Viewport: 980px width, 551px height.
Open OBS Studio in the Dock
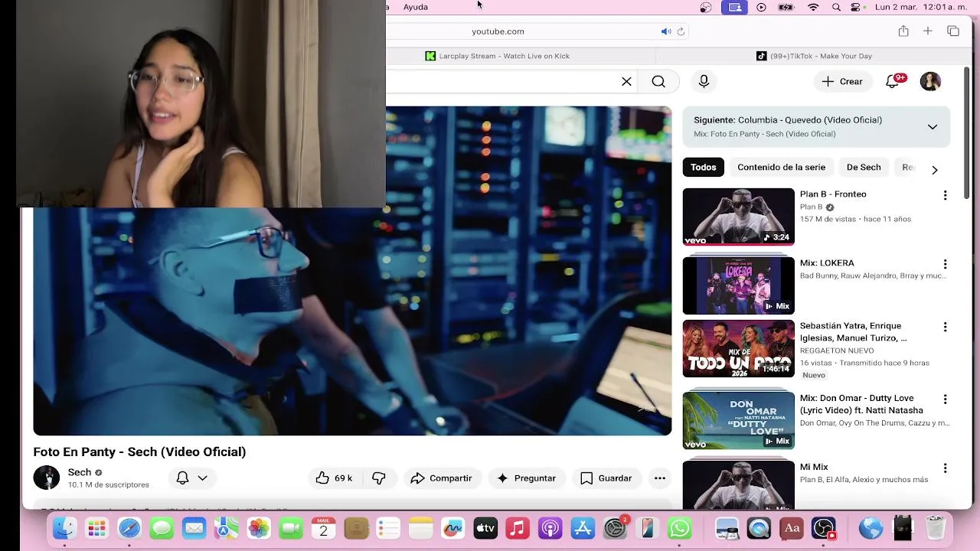click(824, 528)
